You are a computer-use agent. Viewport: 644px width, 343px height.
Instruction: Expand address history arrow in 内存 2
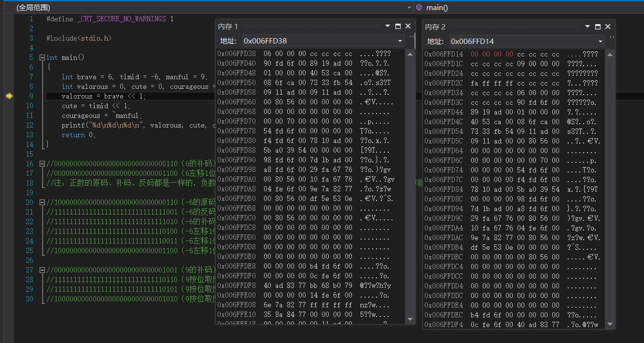(600, 41)
